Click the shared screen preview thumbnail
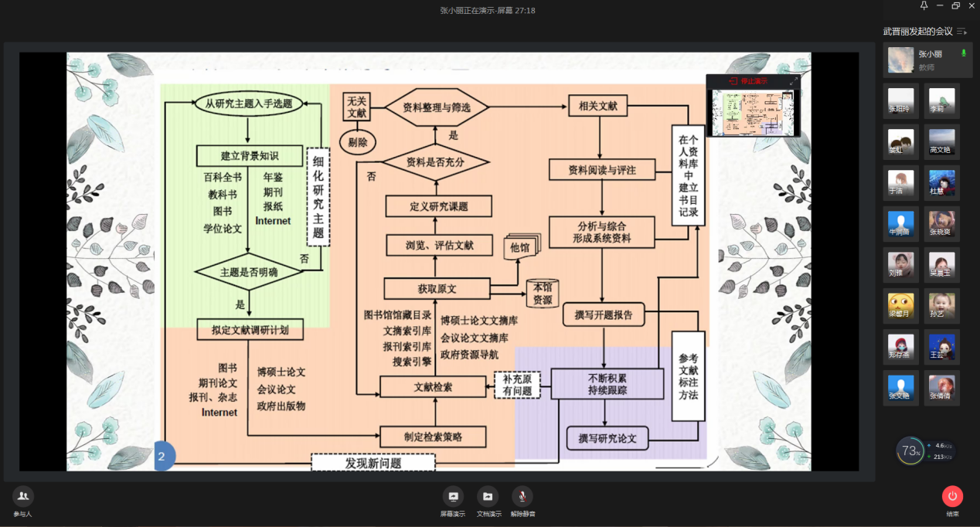The image size is (980, 527). click(753, 112)
